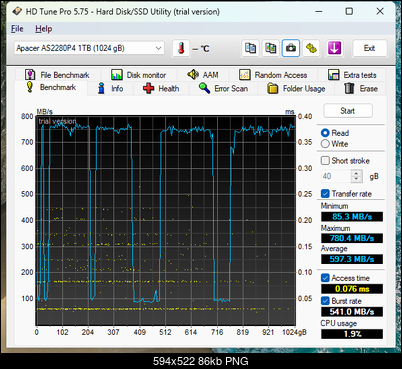Image resolution: width=402 pixels, height=369 pixels.
Task: Copy info to clipboard icon
Action: coord(250,48)
